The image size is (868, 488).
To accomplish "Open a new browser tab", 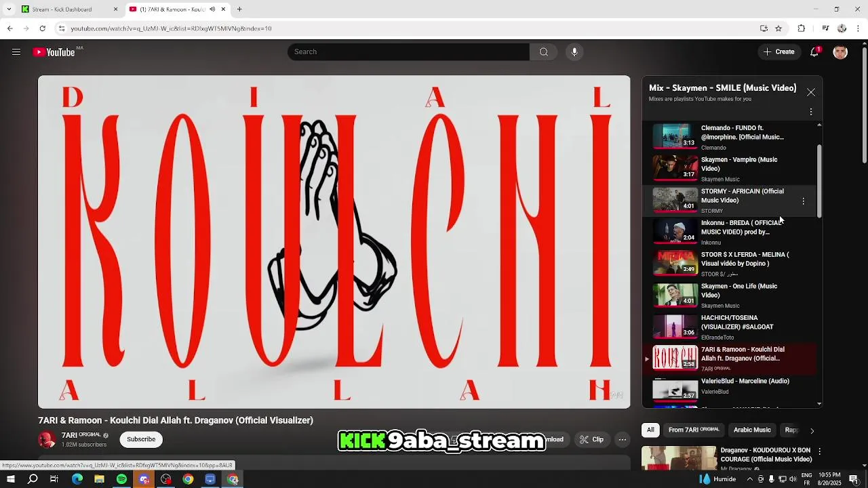I will click(239, 9).
